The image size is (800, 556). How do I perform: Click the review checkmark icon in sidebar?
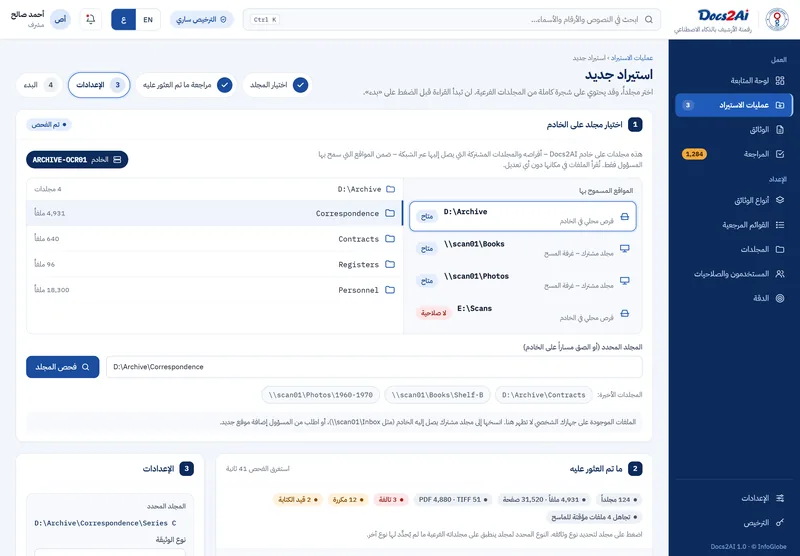point(780,154)
